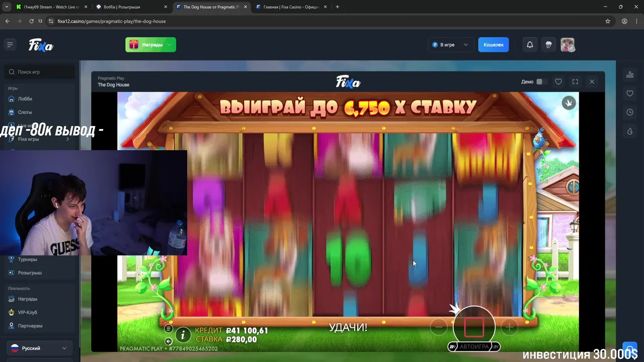The image size is (644, 362).
Task: Click the Турниры trophy icon
Action: pyautogui.click(x=12, y=259)
